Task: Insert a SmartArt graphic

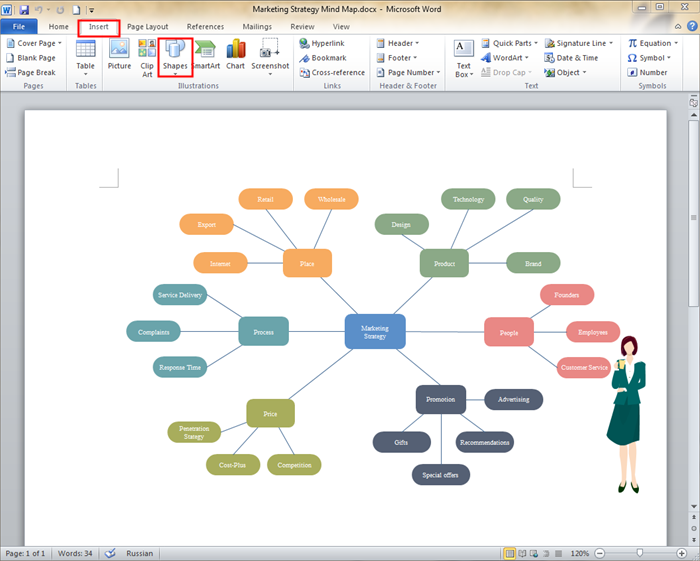Action: tap(205, 55)
